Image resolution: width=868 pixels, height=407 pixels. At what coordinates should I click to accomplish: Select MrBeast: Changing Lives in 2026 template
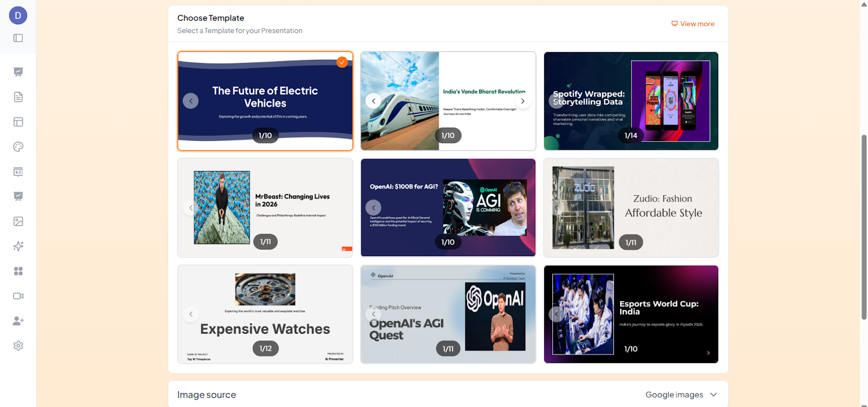(265, 208)
